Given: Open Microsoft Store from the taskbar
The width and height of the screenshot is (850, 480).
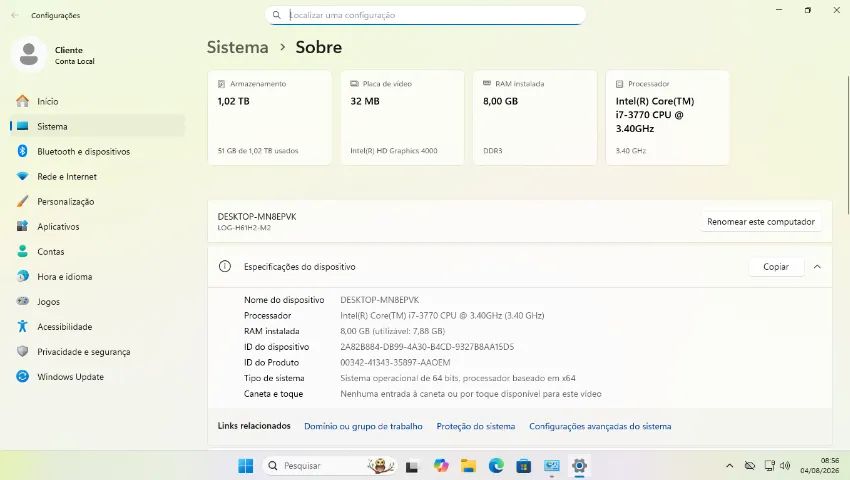Looking at the screenshot, I should point(524,465).
